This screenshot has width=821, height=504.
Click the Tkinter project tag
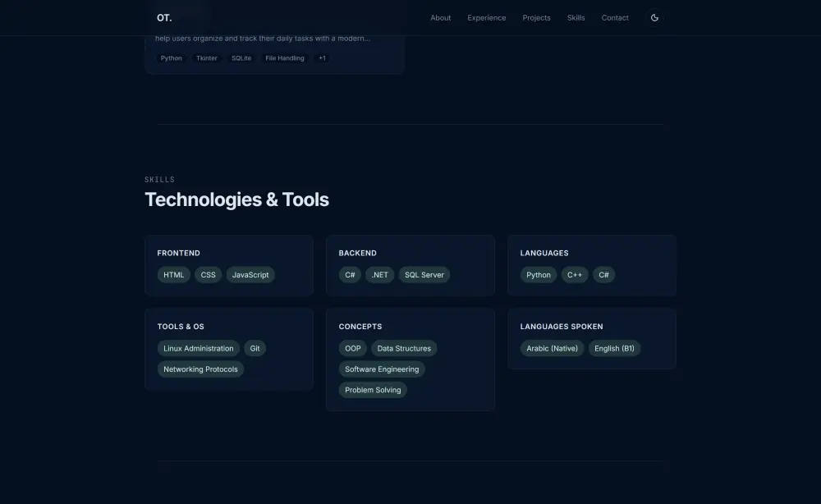pos(207,57)
